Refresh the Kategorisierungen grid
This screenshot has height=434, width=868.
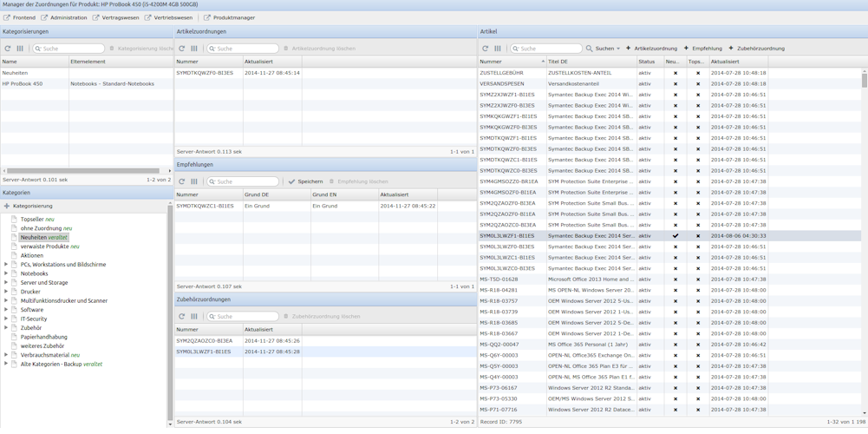click(8, 49)
